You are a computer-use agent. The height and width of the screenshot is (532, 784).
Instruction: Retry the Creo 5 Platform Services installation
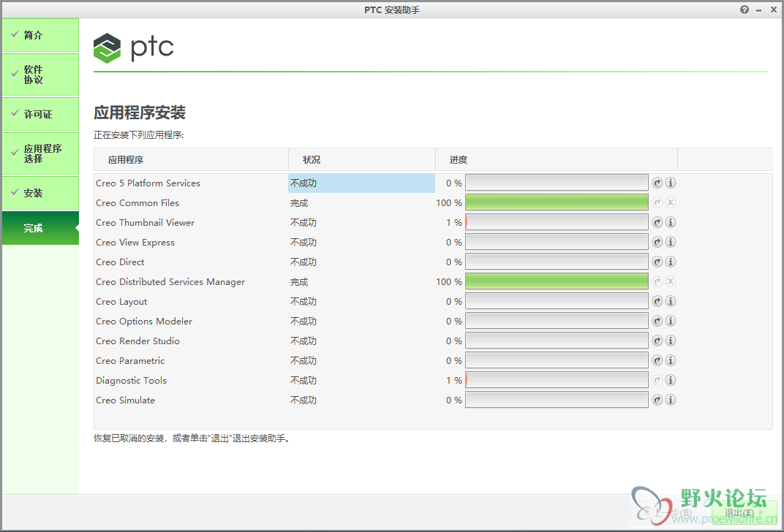[x=657, y=183]
